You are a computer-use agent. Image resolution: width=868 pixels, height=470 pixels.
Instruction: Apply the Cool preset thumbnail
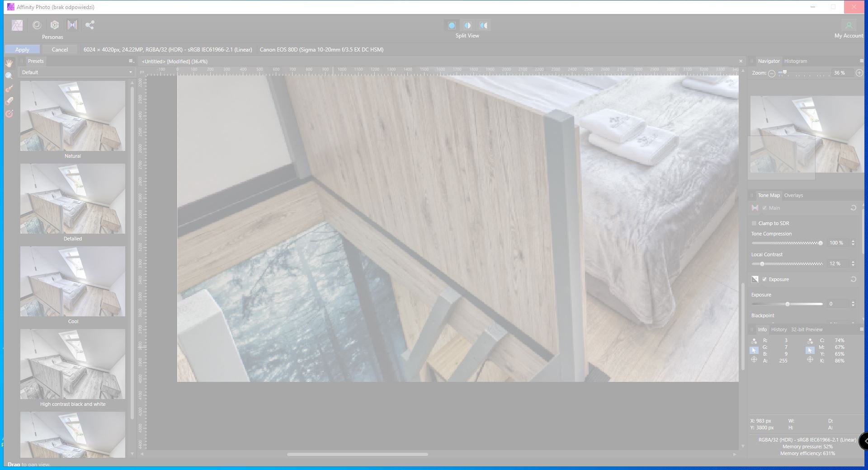point(73,281)
